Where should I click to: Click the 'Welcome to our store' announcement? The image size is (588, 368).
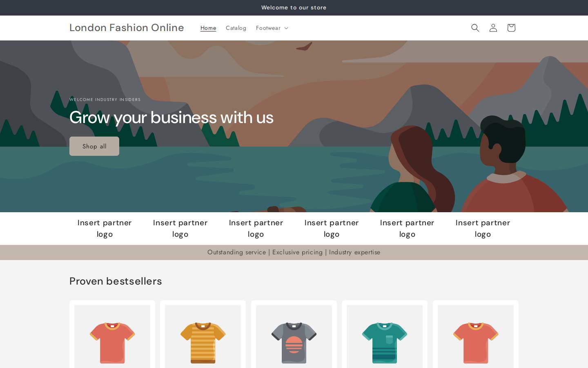294,7
